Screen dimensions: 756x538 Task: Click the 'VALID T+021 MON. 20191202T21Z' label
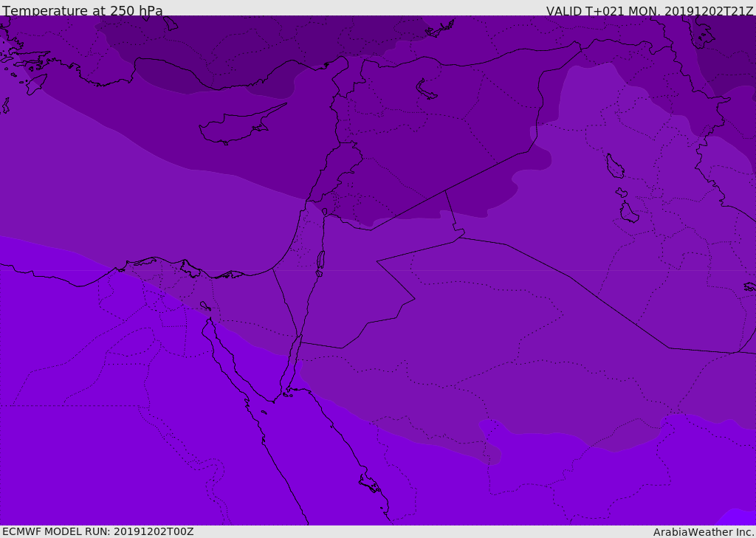pyautogui.click(x=650, y=11)
